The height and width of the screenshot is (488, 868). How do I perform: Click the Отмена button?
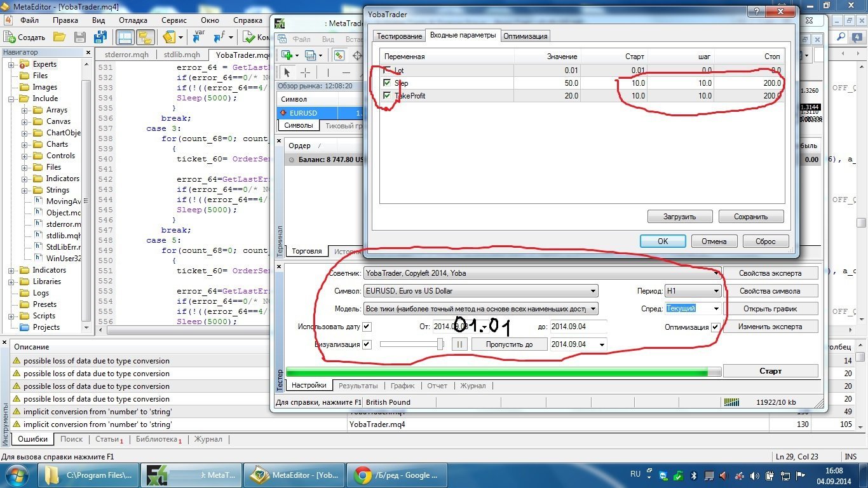pos(714,241)
